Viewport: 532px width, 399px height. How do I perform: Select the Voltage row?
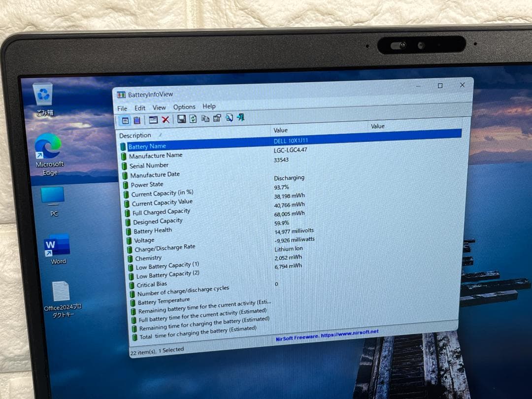[143, 240]
